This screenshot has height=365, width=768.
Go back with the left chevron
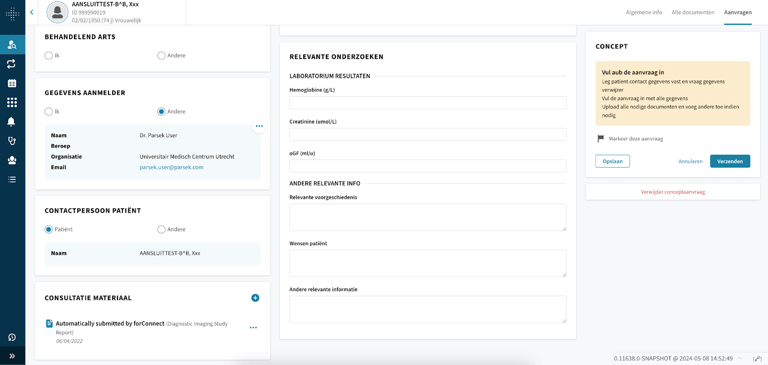(x=32, y=12)
